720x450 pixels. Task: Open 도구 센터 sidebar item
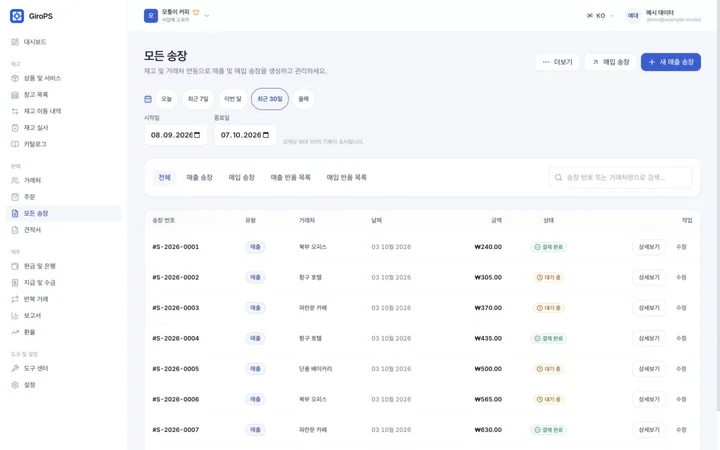click(x=64, y=369)
